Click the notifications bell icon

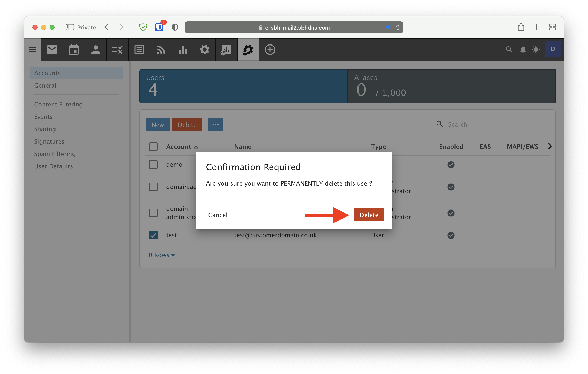click(x=523, y=50)
